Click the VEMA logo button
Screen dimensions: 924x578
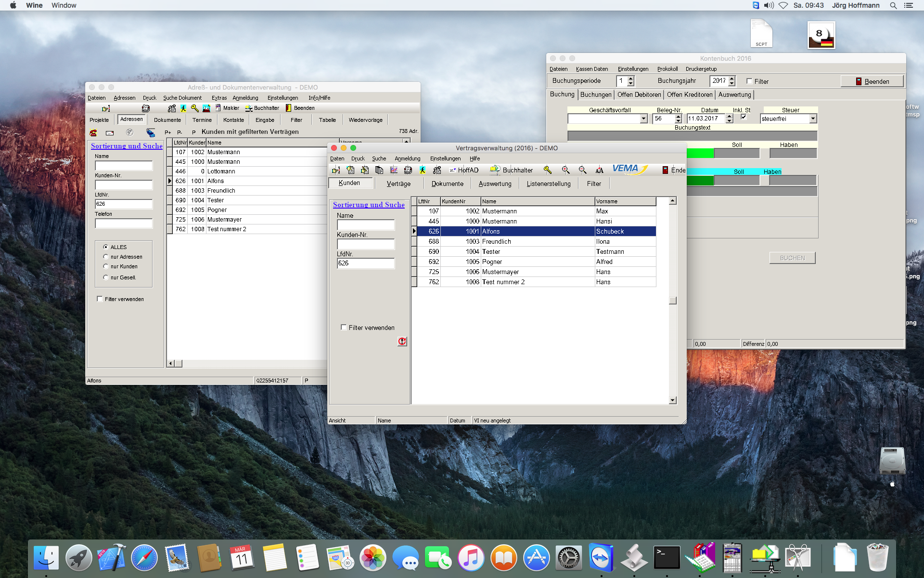click(x=629, y=169)
